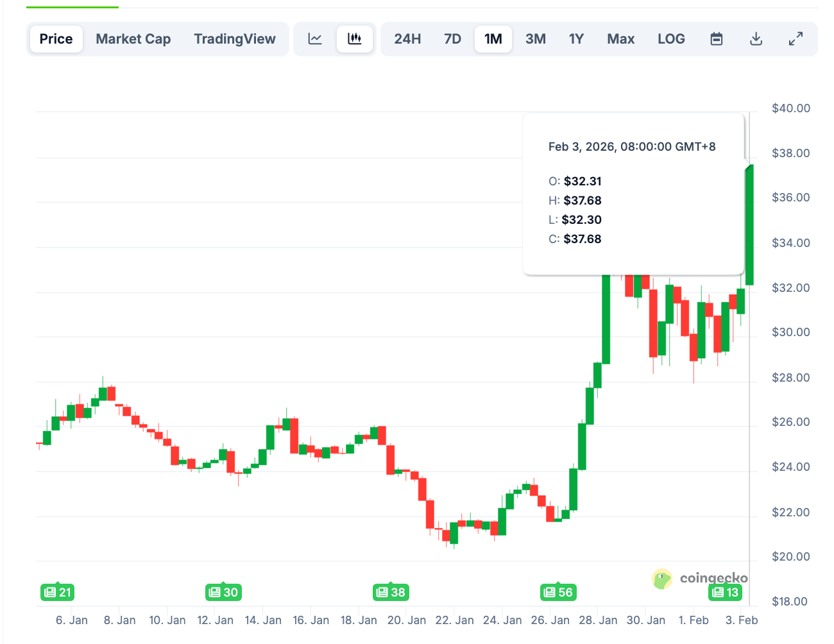Click the $38.00 price axis label

pyautogui.click(x=791, y=153)
